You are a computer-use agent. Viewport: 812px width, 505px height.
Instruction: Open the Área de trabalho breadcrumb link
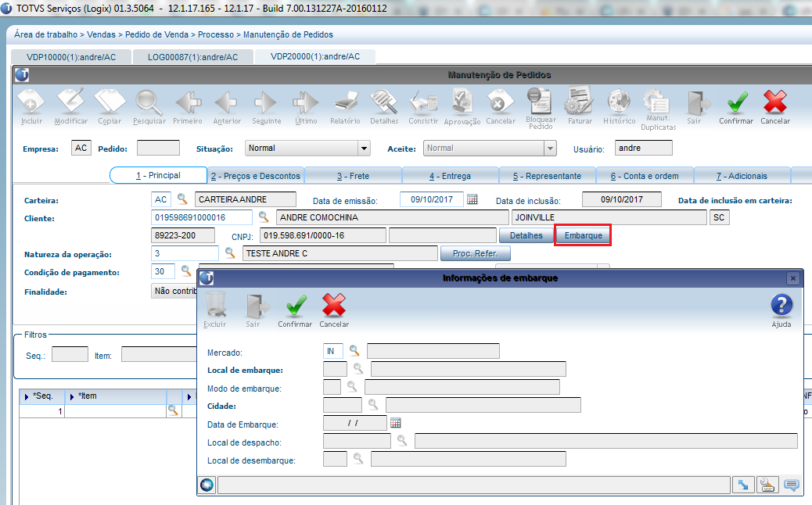point(45,34)
